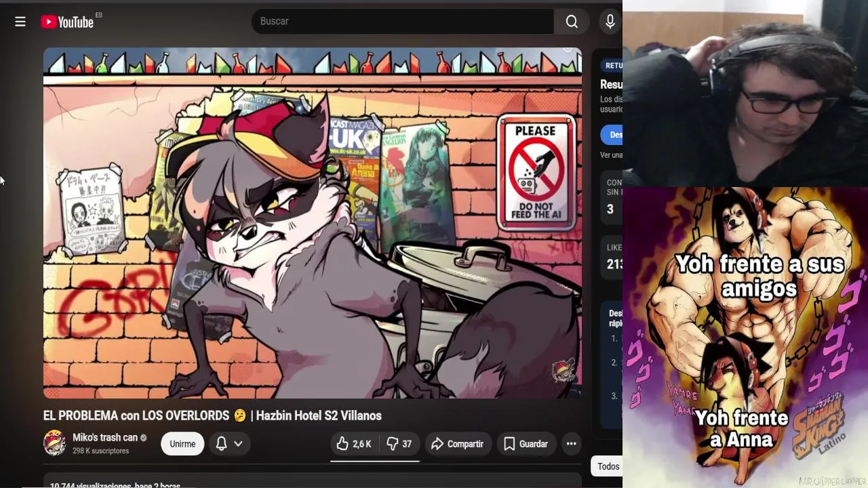Click the streamer webcam overlay
Viewport: 868px width, 488px height.
click(745, 94)
